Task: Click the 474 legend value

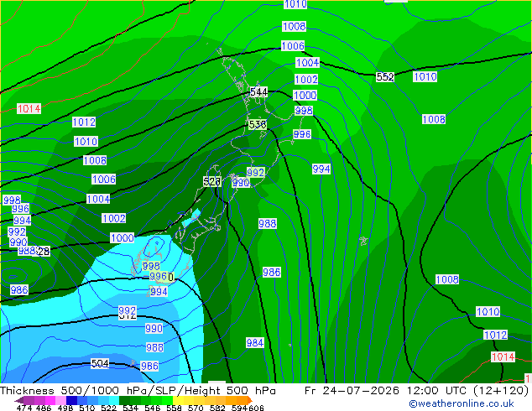Action: (24, 408)
